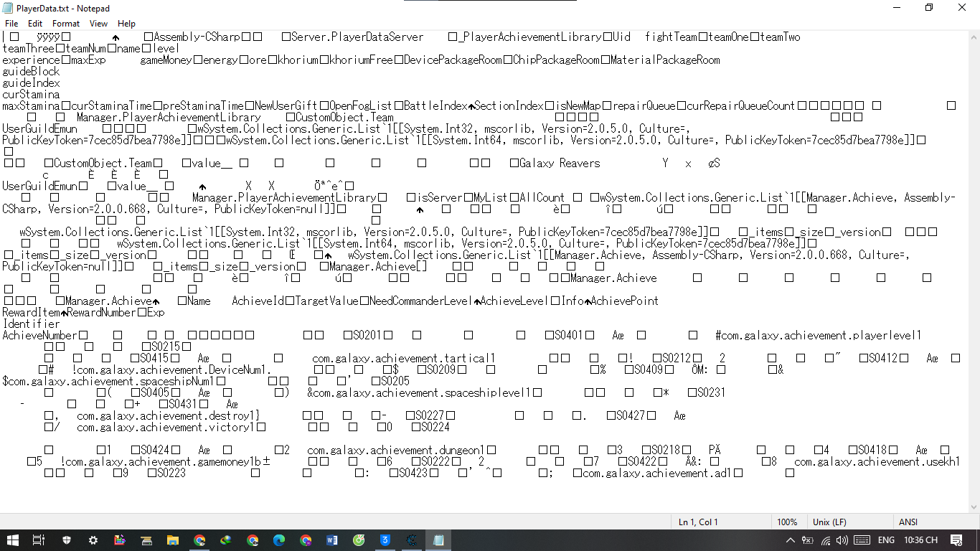980x551 pixels.
Task: Open Google Chrome from the taskbar
Action: coord(199,539)
